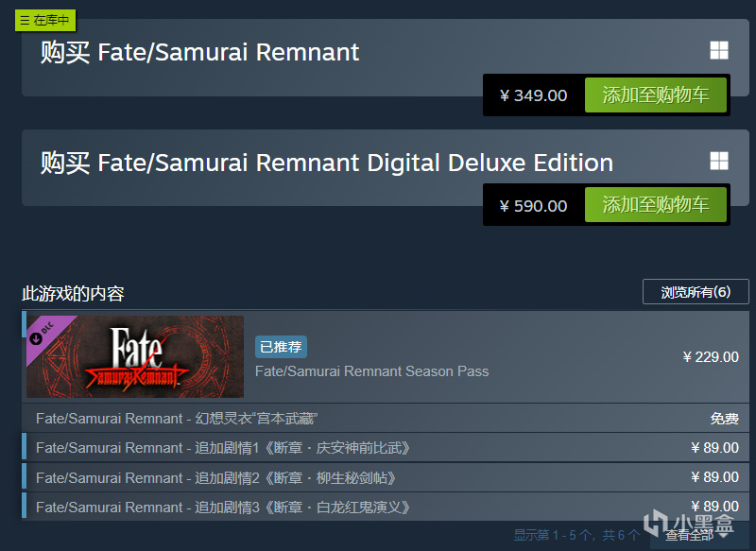Open DLC 追加剧情1《断章・庆安神前比武》
This screenshot has width=756, height=551.
[x=223, y=447]
